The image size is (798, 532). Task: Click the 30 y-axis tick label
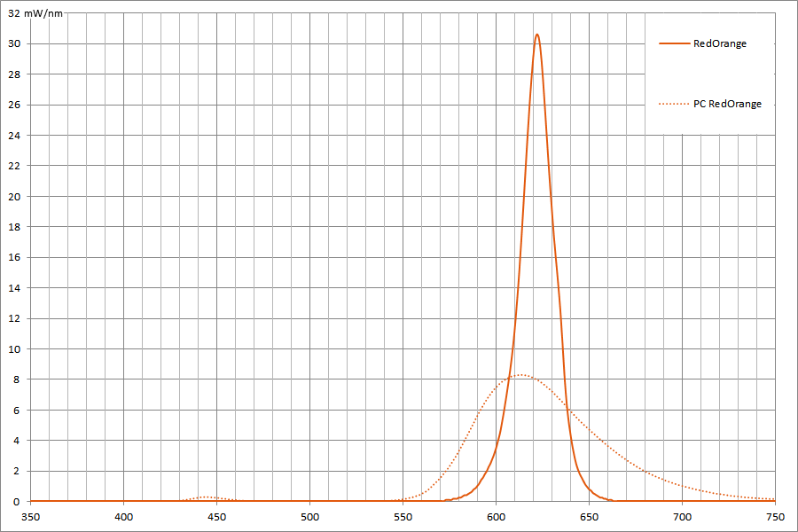pyautogui.click(x=15, y=43)
